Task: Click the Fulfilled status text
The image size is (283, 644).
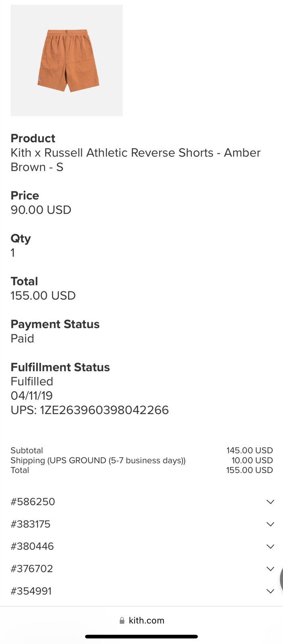Action: [32, 382]
